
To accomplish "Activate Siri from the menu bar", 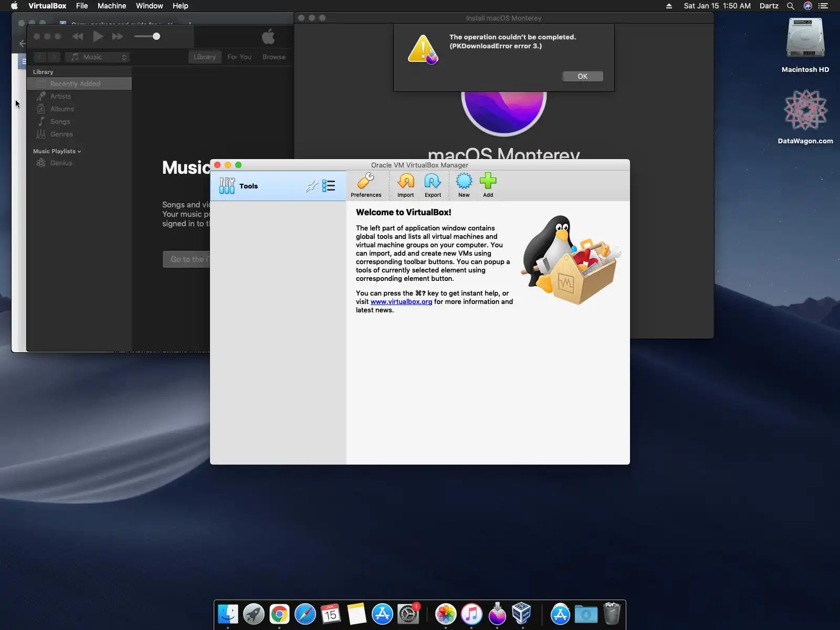I will (808, 6).
